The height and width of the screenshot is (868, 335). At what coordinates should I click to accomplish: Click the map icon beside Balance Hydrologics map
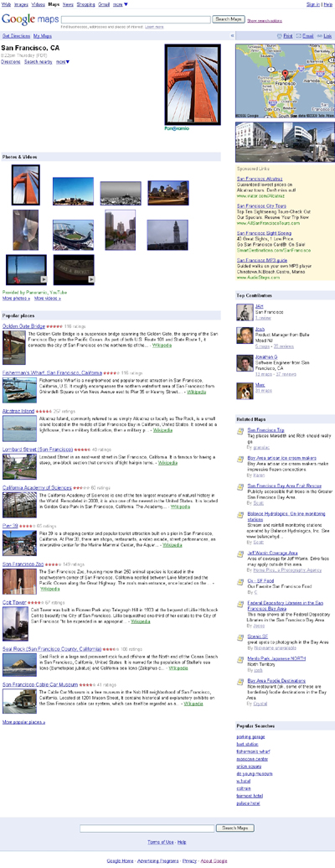(240, 514)
